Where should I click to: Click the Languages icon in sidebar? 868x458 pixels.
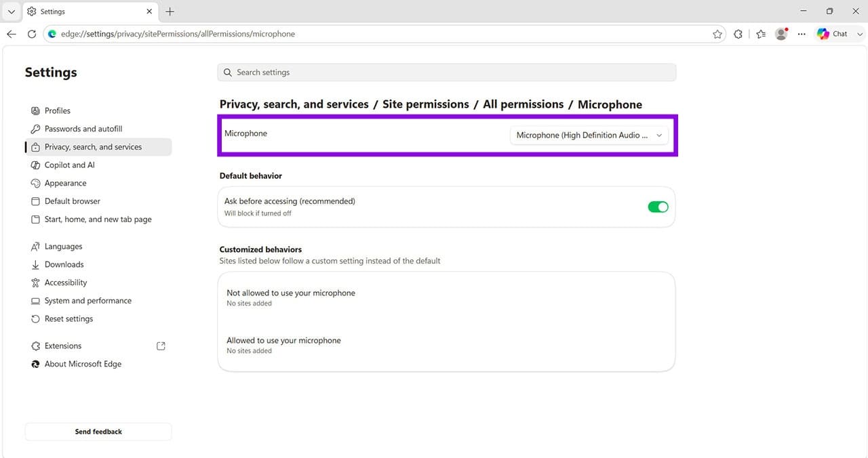coord(36,247)
